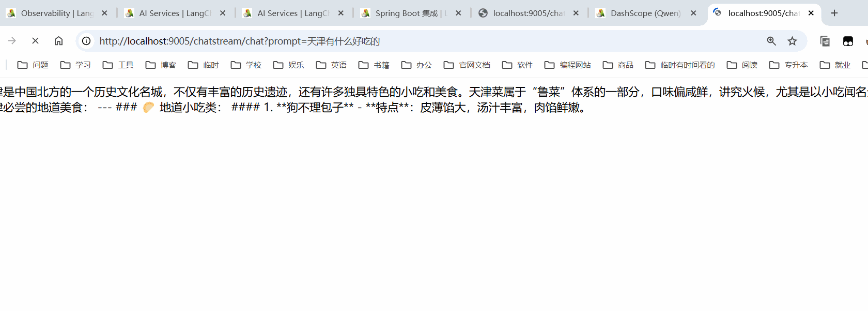Open a new browser tab

(834, 13)
